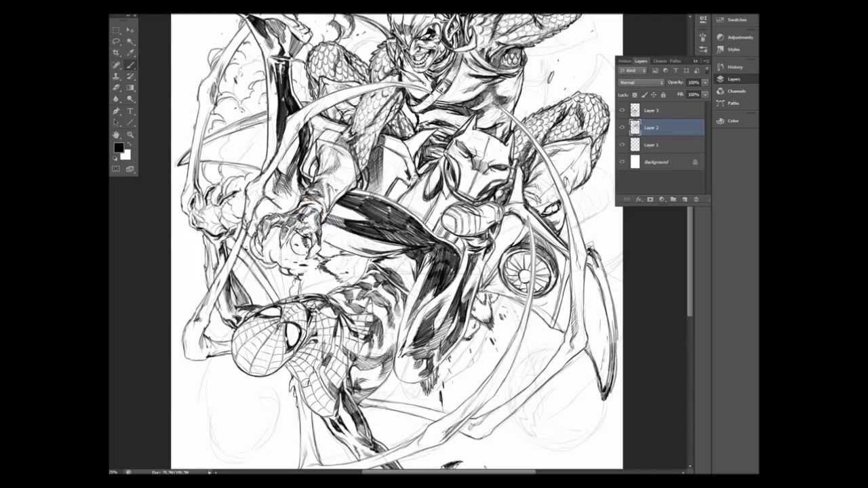Select the Healing Brush tool
The height and width of the screenshot is (488, 868).
[116, 65]
